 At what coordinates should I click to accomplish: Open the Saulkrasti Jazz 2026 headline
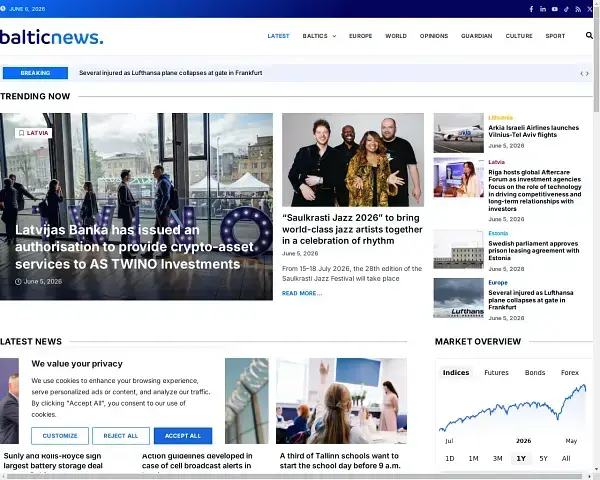[x=352, y=229]
